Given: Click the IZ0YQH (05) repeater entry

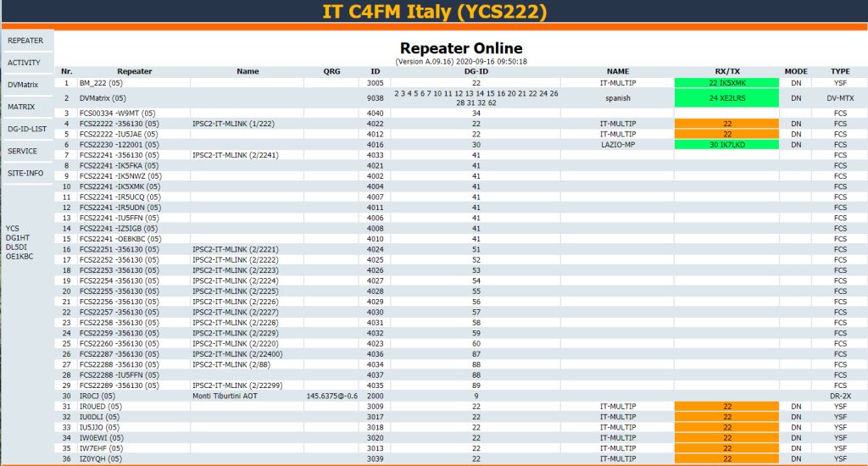Looking at the screenshot, I should coord(101,458).
